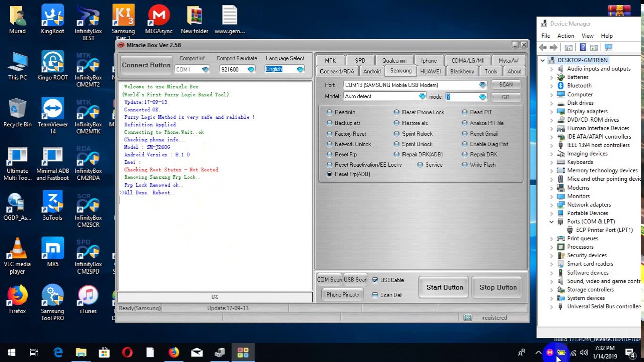Open 3uTools desktop icon
Image resolution: width=644 pixels, height=362 pixels.
coord(52,206)
